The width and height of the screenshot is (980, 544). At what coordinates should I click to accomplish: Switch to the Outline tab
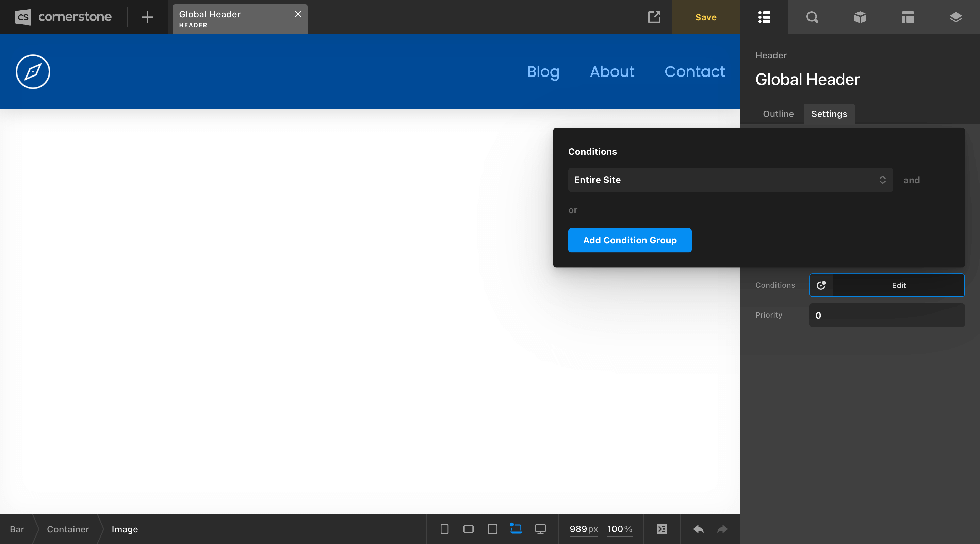[778, 114]
